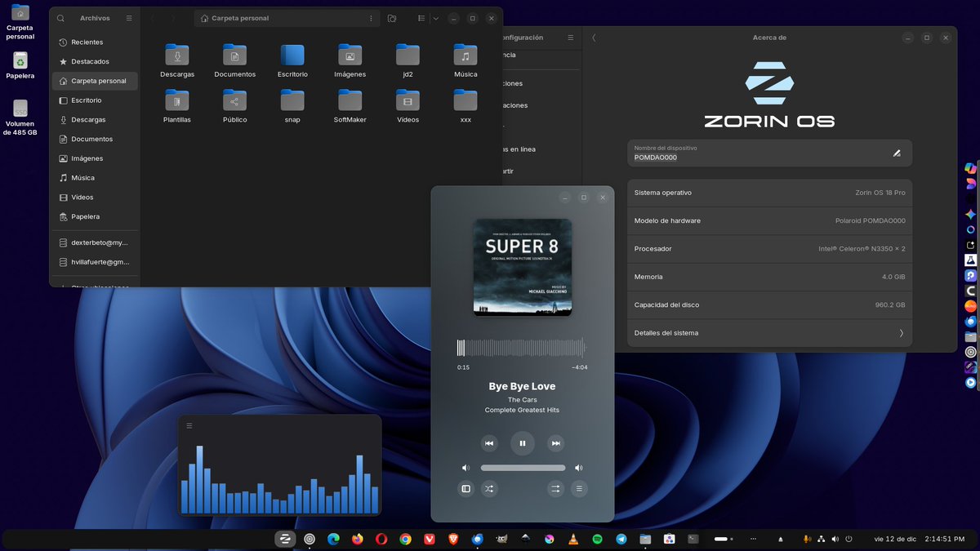The image size is (980, 551).
Task: Open the Archivos hamburger menu
Action: point(129,18)
